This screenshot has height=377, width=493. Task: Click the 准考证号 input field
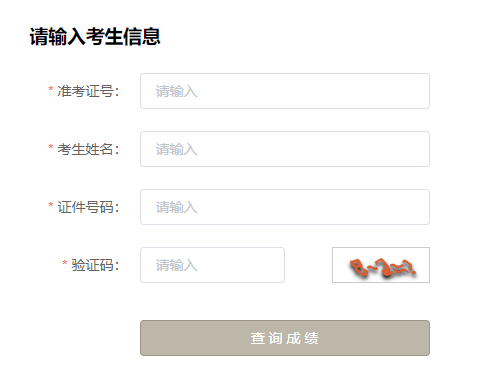point(285,91)
